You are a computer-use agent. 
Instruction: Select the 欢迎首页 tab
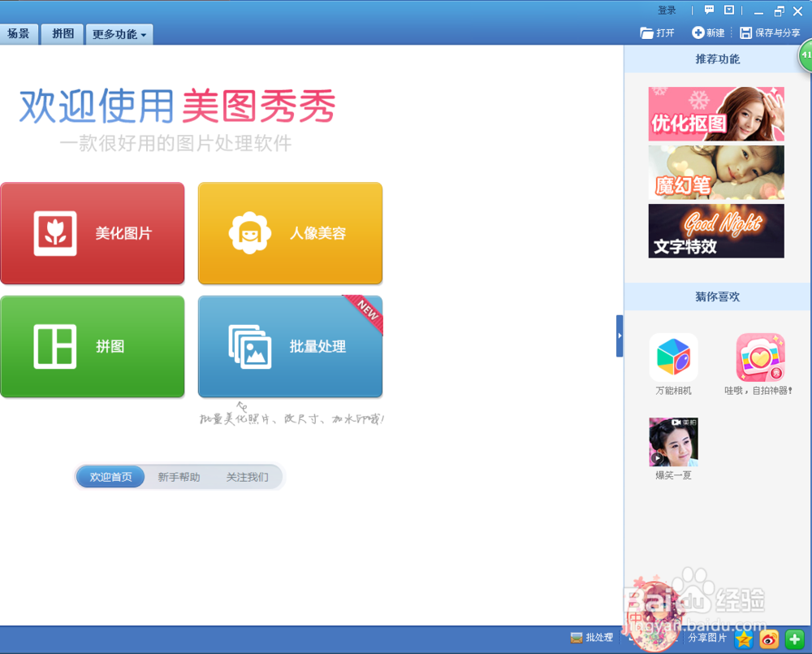point(110,477)
